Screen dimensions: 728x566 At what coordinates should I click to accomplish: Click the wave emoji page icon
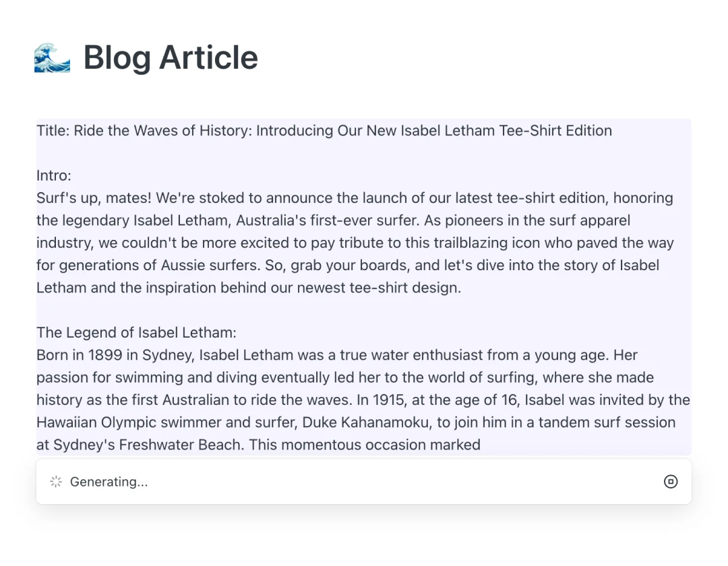(x=52, y=58)
